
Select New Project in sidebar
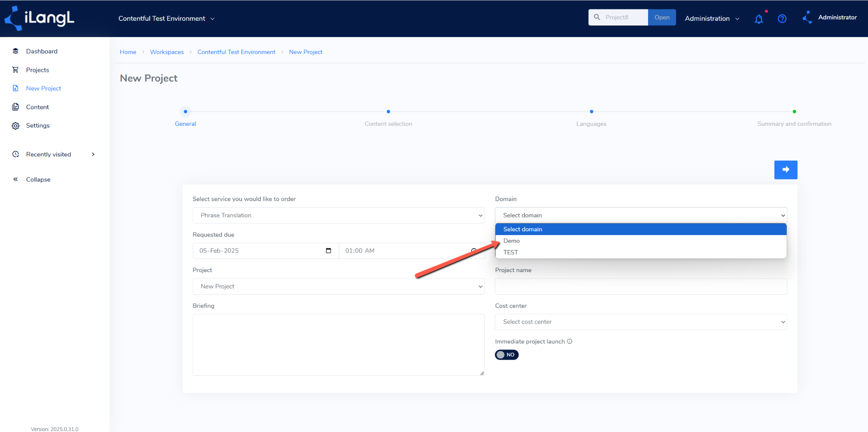(43, 88)
